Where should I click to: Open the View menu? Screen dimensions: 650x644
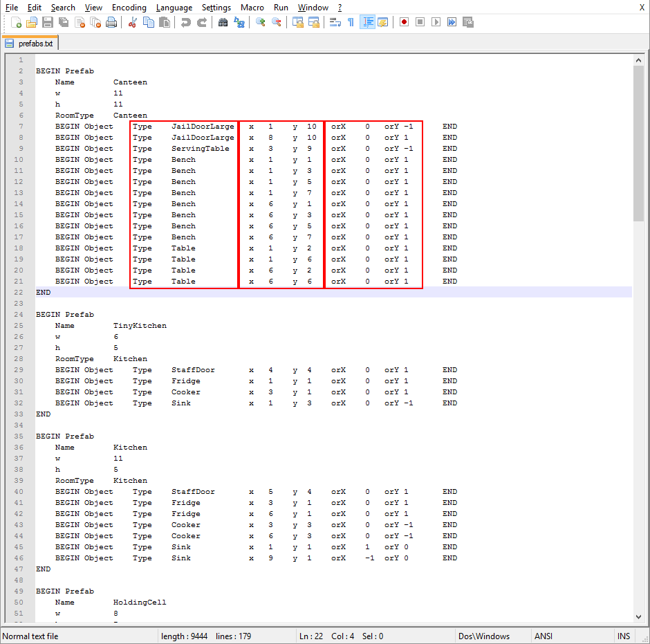[x=93, y=8]
